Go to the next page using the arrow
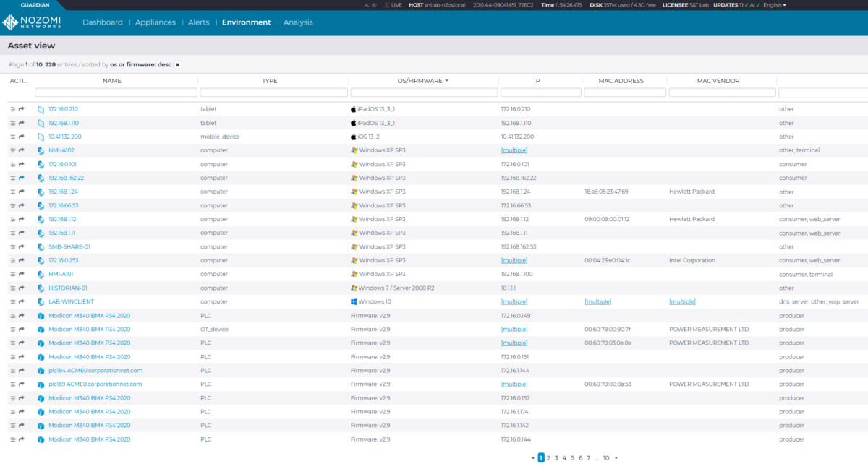Viewport: 868px width, 469px height. (x=616, y=457)
